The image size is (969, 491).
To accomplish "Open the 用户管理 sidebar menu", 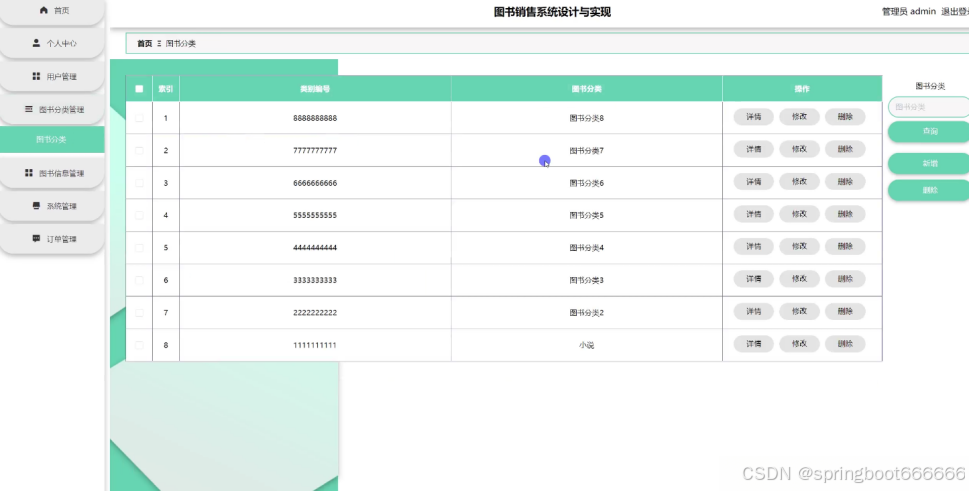I will click(x=52, y=77).
